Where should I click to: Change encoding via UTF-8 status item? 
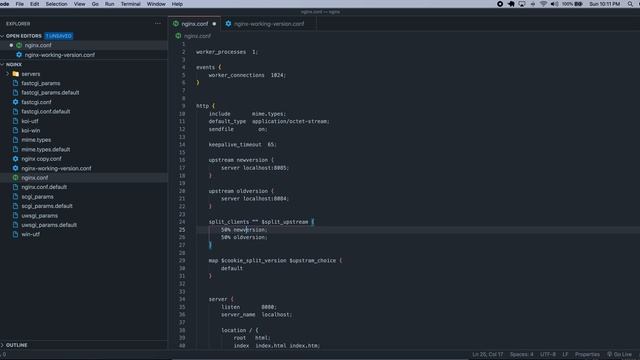548,354
